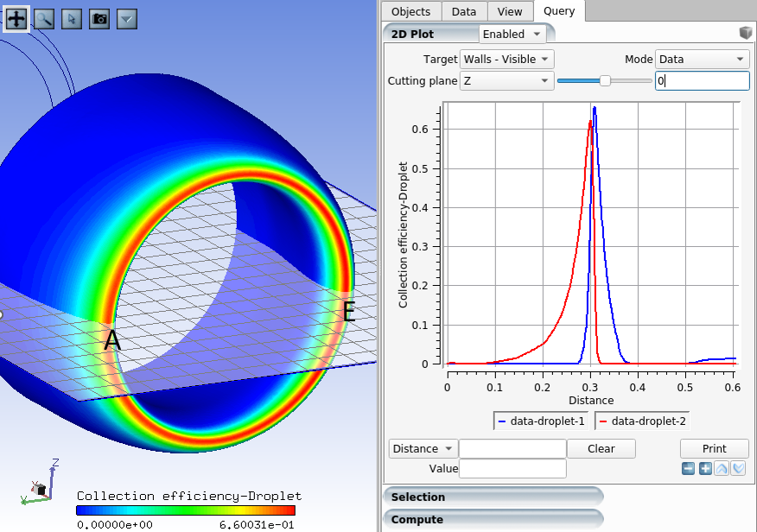The image size is (757, 532).
Task: Expand the Selection section
Action: [493, 497]
